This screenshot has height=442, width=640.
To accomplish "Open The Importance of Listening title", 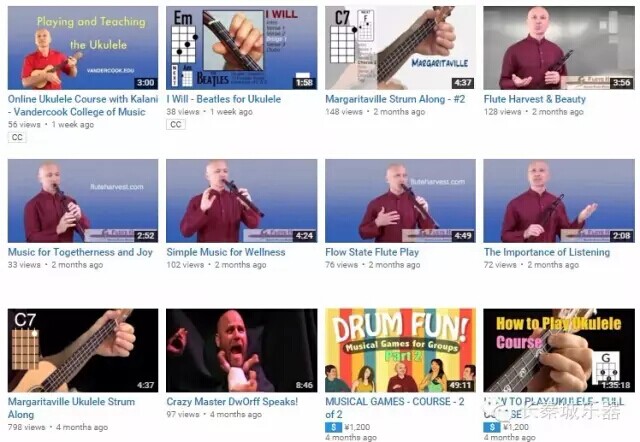I will pos(547,252).
